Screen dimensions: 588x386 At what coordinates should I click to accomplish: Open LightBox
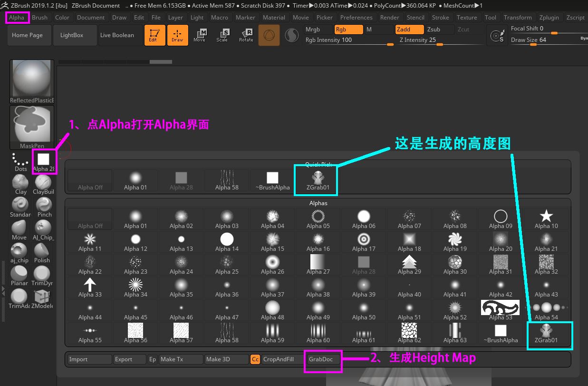(74, 35)
